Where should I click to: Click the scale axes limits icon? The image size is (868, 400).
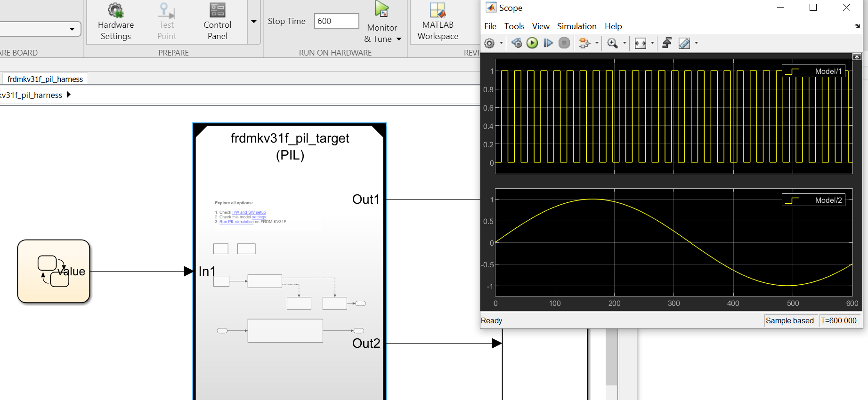641,43
